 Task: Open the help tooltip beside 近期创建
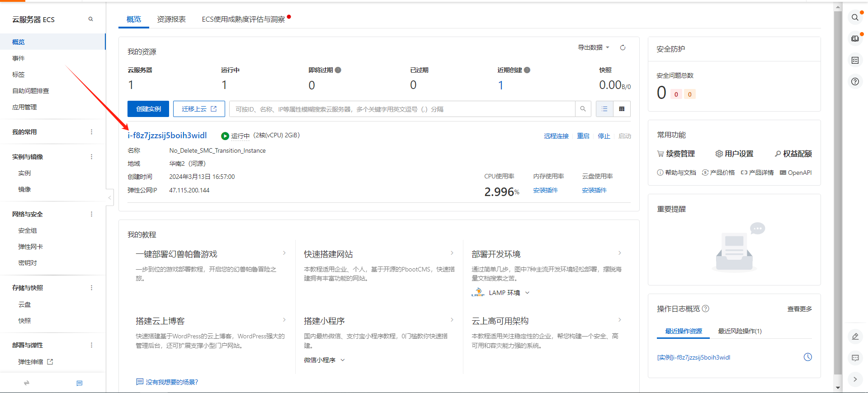(527, 70)
